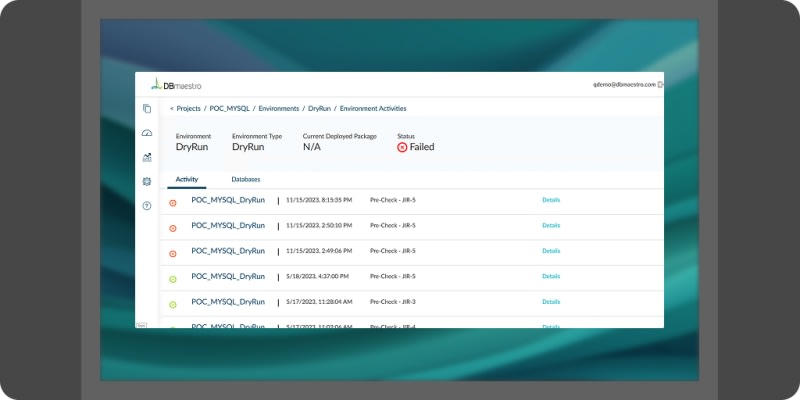
Task: Click the timestamp 5/17/2023, 11:28:04 AM
Action: 319,302
